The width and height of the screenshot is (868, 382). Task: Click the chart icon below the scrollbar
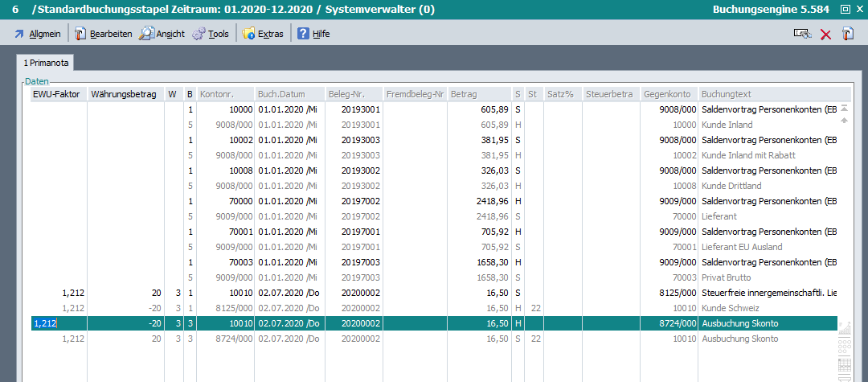(x=844, y=327)
